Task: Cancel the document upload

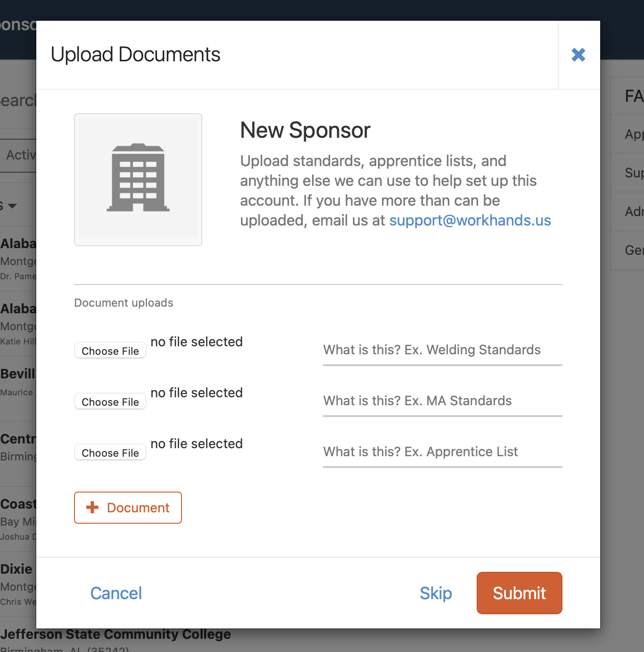Action: 116,593
